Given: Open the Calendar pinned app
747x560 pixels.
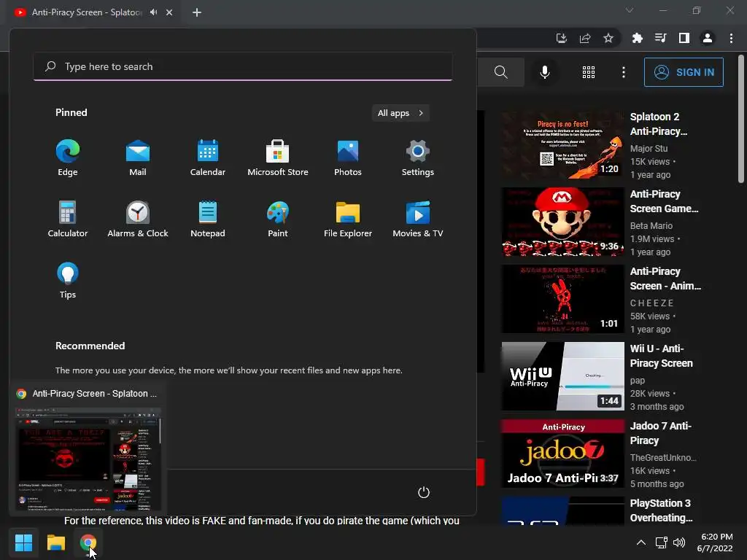Looking at the screenshot, I should coord(208,157).
